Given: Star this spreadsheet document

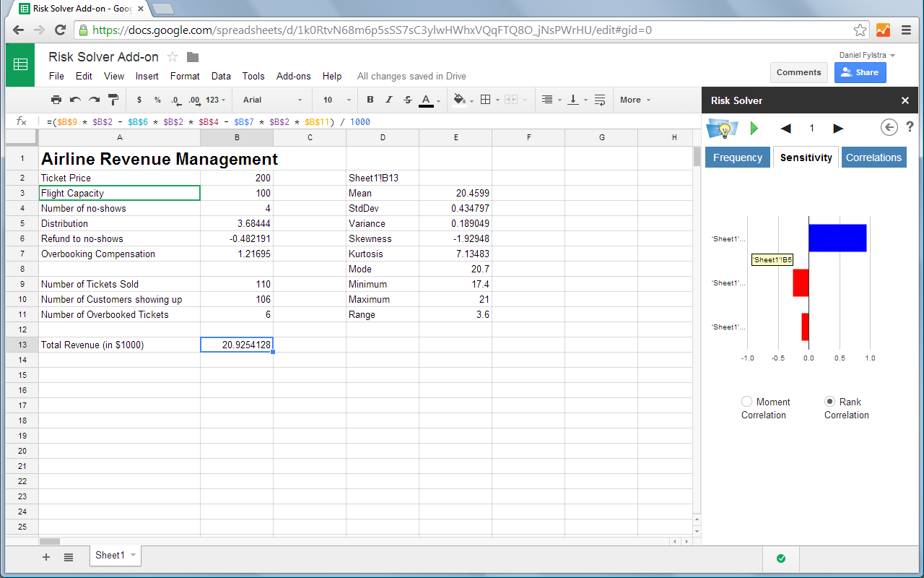Looking at the screenshot, I should point(173,57).
